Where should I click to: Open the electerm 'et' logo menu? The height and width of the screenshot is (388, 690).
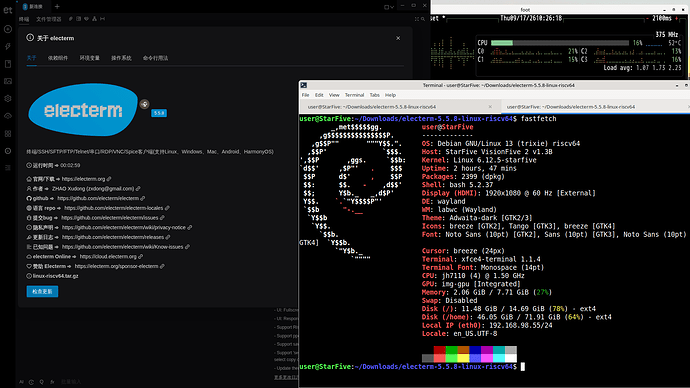click(8, 10)
